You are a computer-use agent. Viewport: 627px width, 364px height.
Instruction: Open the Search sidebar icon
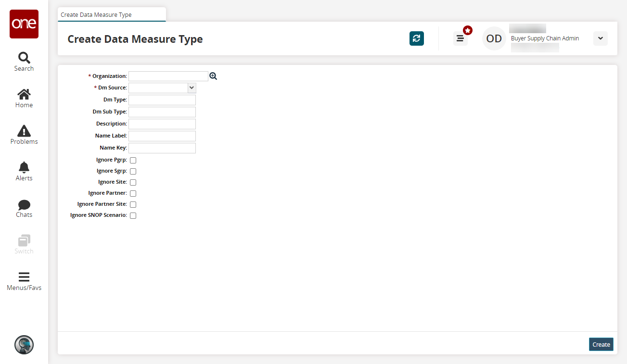[x=24, y=62]
